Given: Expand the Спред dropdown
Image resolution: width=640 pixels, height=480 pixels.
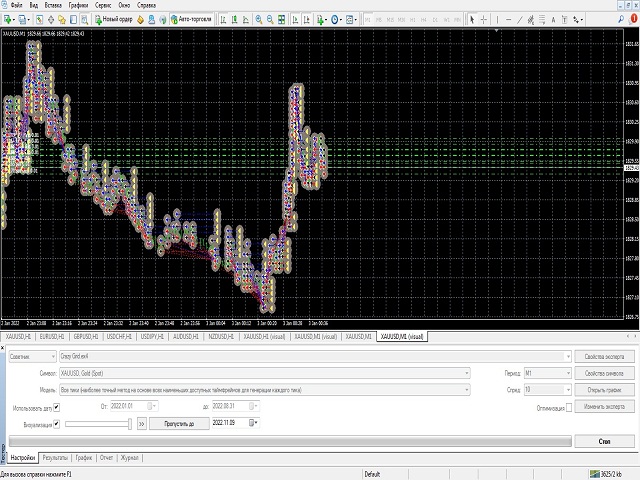Looking at the screenshot, I should point(568,390).
